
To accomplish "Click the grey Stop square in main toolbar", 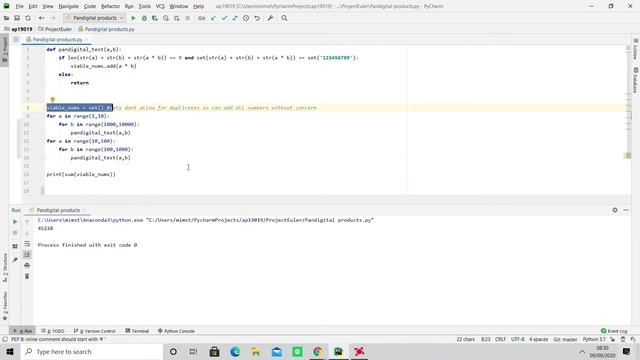I will pos(188,18).
